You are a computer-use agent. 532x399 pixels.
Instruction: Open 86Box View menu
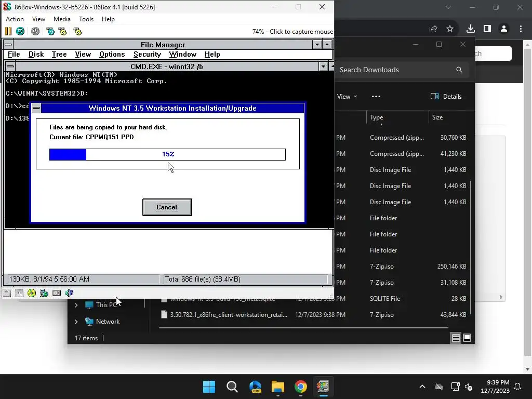pos(38,19)
